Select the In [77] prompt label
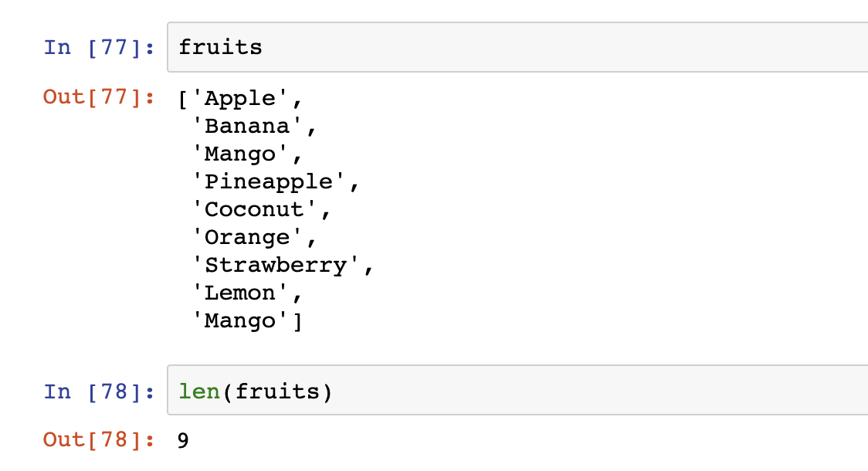The image size is (868, 471). point(100,48)
